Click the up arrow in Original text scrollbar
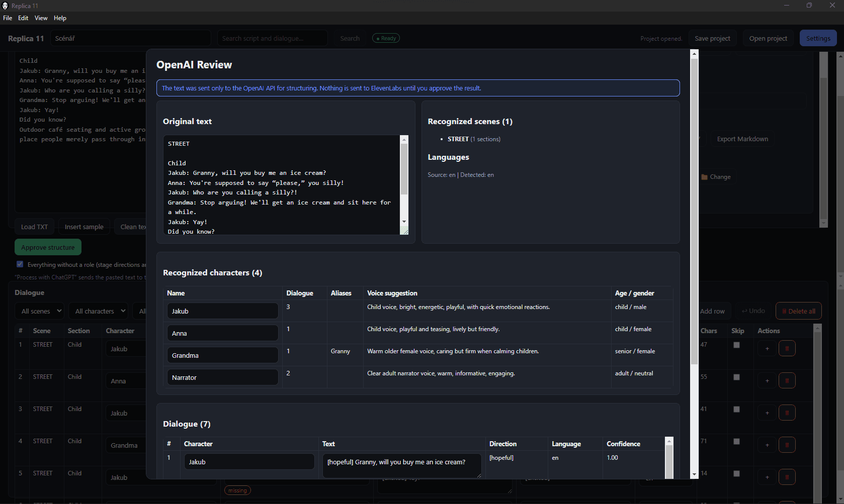 click(x=404, y=140)
